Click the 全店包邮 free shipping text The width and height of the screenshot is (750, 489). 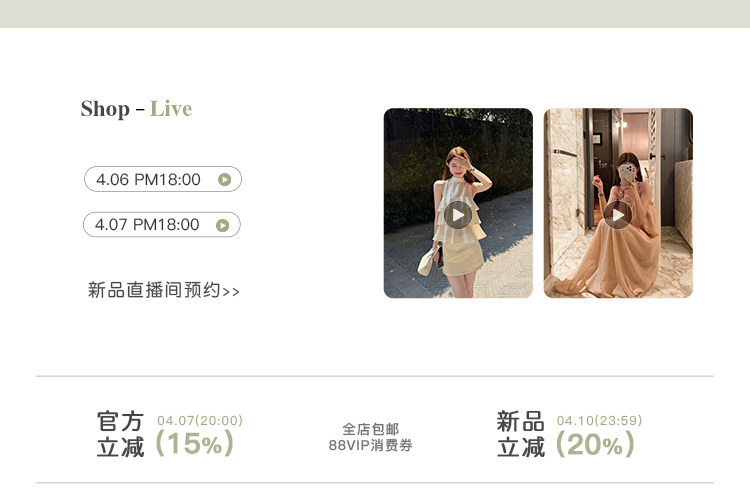pyautogui.click(x=371, y=429)
